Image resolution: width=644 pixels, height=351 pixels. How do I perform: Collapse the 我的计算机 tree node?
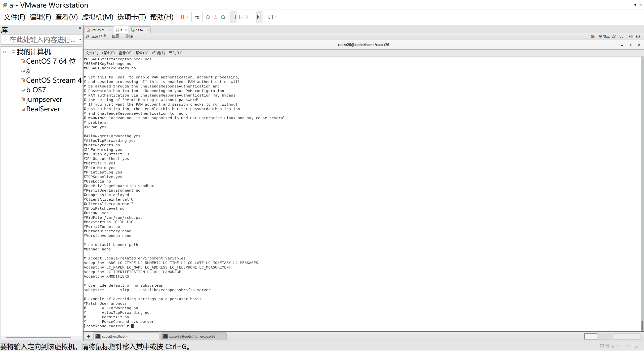[5, 52]
